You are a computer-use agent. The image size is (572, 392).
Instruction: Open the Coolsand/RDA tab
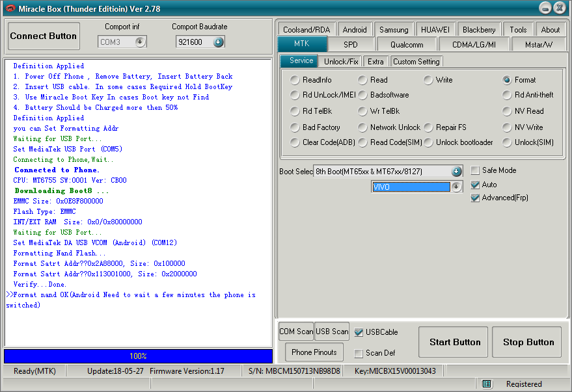pos(306,29)
